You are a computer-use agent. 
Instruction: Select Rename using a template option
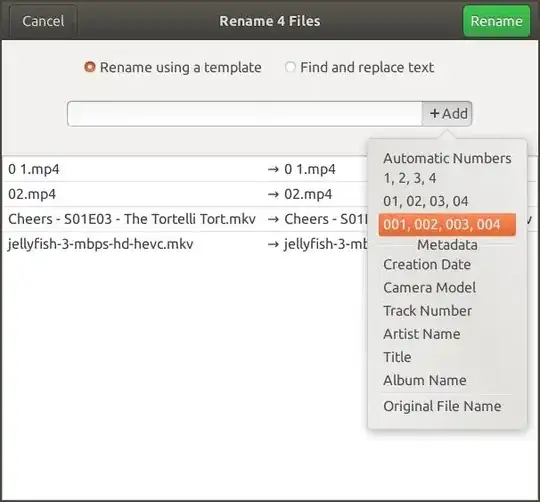click(173, 67)
